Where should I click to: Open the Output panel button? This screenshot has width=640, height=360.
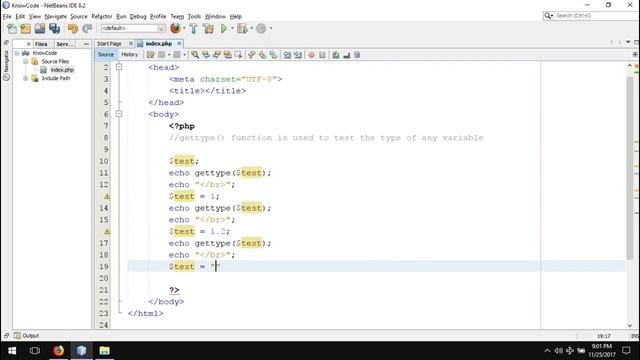[27, 336]
